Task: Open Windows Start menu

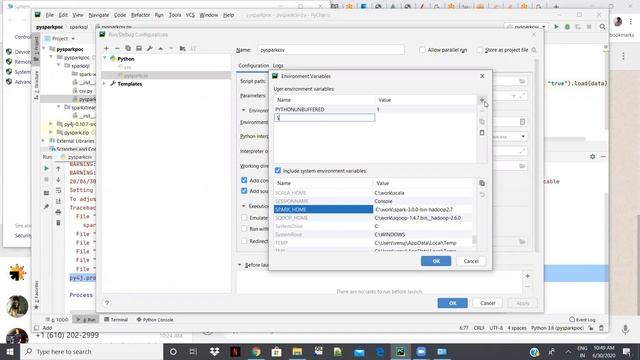Action: [x=10, y=351]
